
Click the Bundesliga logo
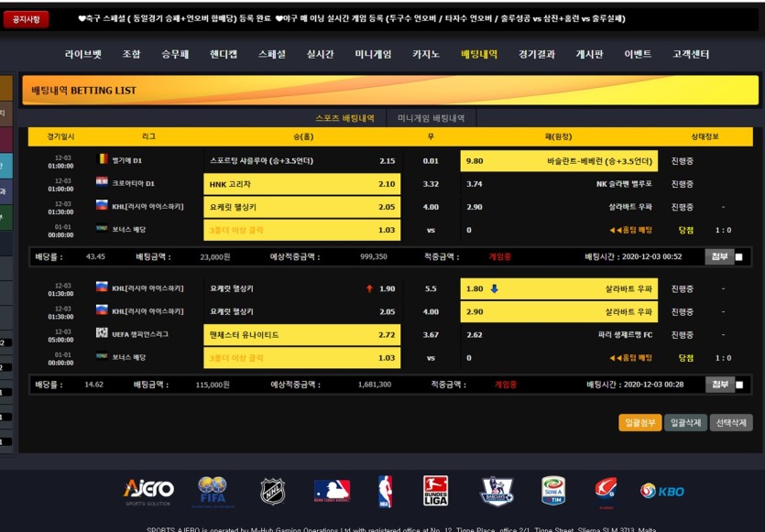tap(435, 491)
